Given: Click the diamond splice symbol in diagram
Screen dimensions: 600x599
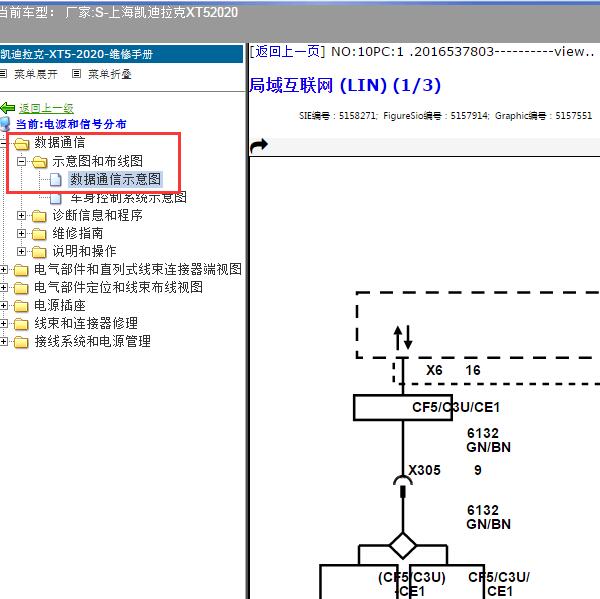Looking at the screenshot, I should click(403, 545).
